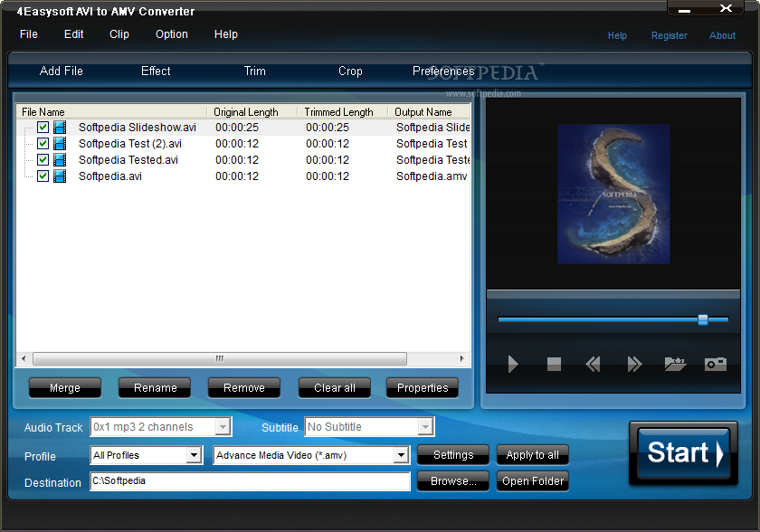Screen dimensions: 760x532
Task: Click the file list scroll left arrow
Action: click(24, 359)
